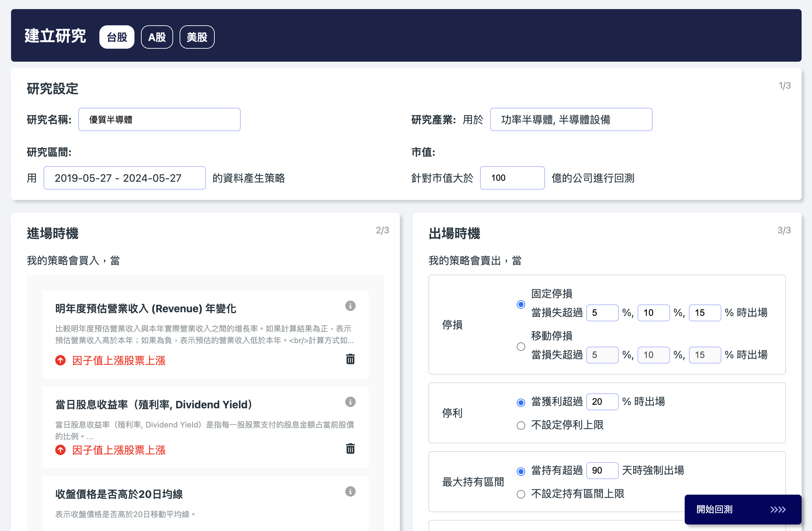Click 因子值上漲股票上漲 under Revenue factor
Image resolution: width=812 pixels, height=531 pixels.
[119, 361]
